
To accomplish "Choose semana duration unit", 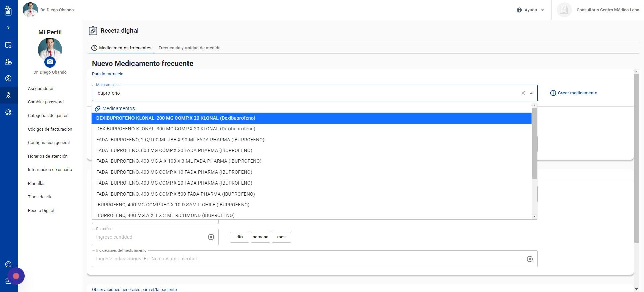I will [x=260, y=237].
